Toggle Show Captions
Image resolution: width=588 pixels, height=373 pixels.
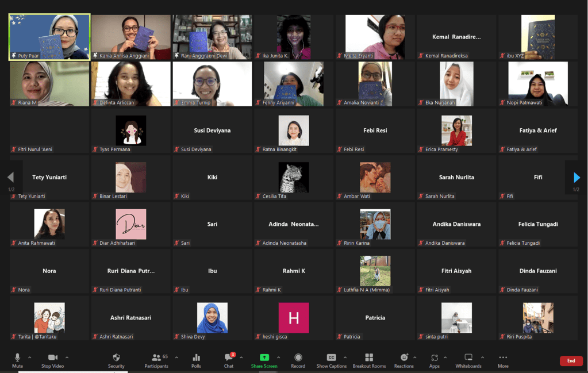click(x=331, y=360)
